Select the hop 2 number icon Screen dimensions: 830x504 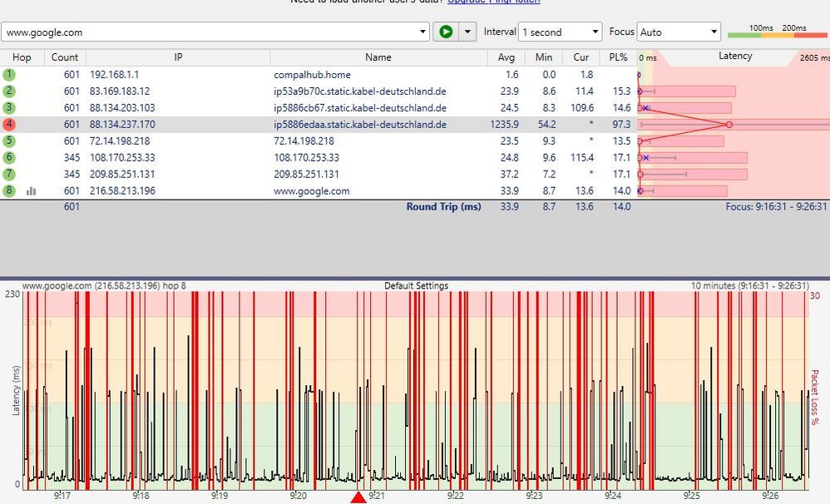(x=9, y=91)
